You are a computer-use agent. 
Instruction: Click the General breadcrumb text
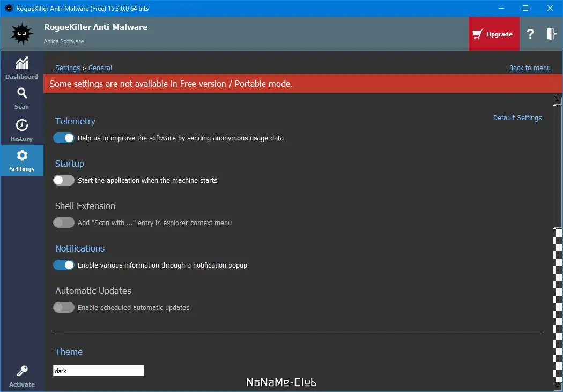(x=100, y=68)
